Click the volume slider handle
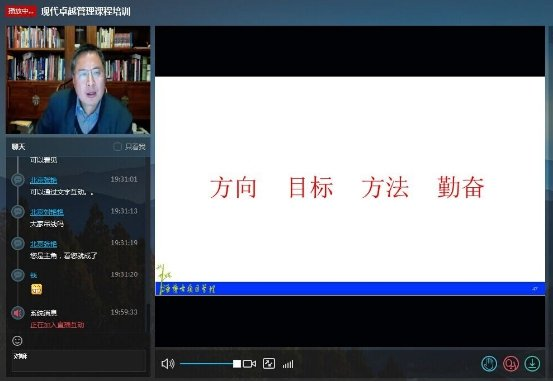The width and height of the screenshot is (553, 382). click(237, 364)
